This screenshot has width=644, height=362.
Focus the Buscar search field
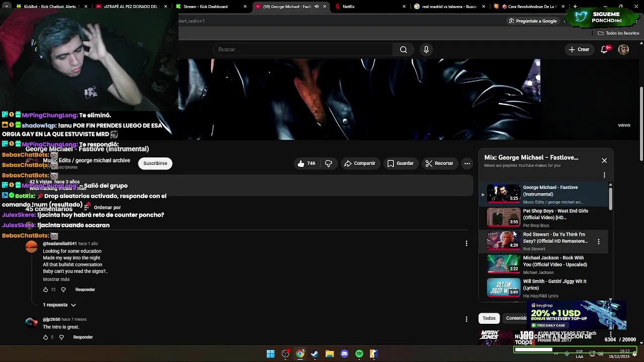point(302,49)
